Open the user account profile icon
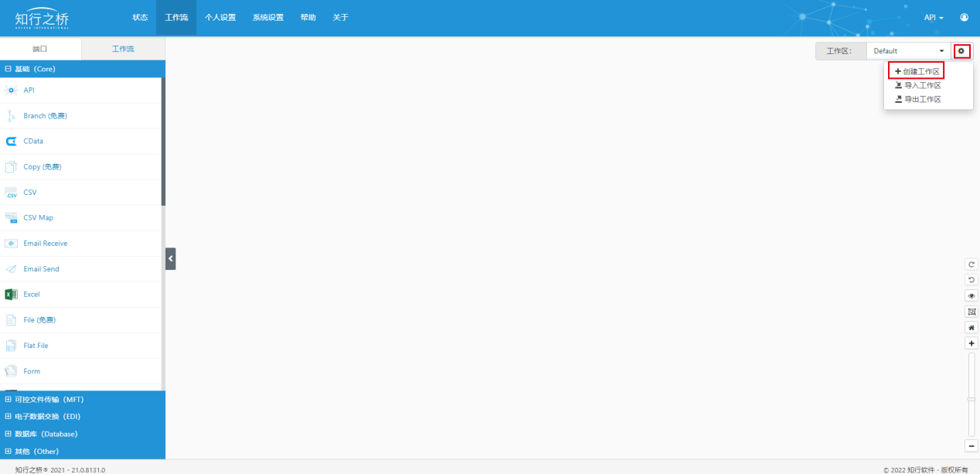This screenshot has height=474, width=980. (964, 17)
